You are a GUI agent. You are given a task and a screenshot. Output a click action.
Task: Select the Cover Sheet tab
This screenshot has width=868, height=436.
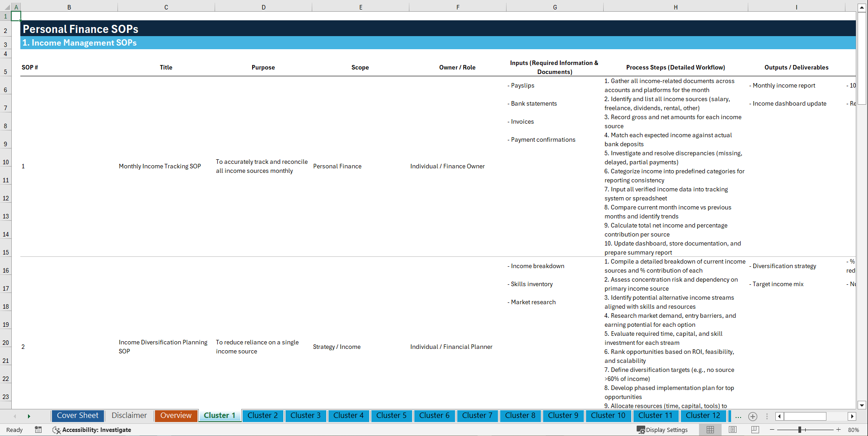pyautogui.click(x=78, y=416)
